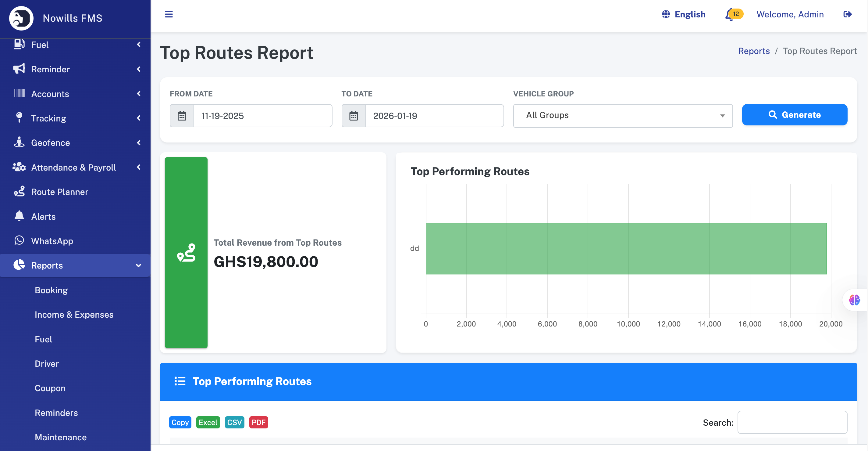Click the hamburger menu icon
The width and height of the screenshot is (868, 451).
click(169, 14)
